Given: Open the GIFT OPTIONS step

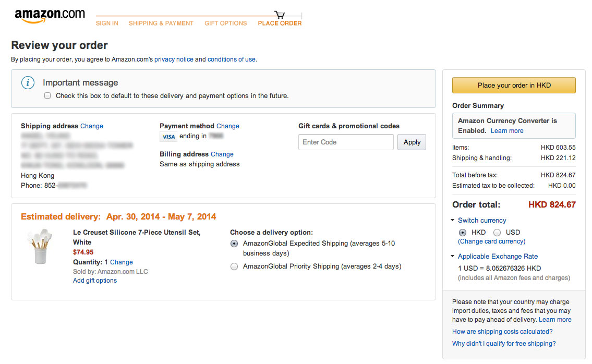Looking at the screenshot, I should click(x=225, y=23).
